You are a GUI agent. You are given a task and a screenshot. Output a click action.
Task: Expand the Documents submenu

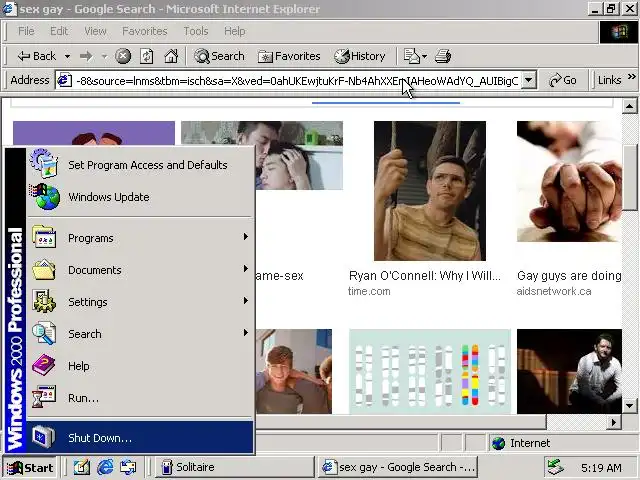[x=140, y=270]
